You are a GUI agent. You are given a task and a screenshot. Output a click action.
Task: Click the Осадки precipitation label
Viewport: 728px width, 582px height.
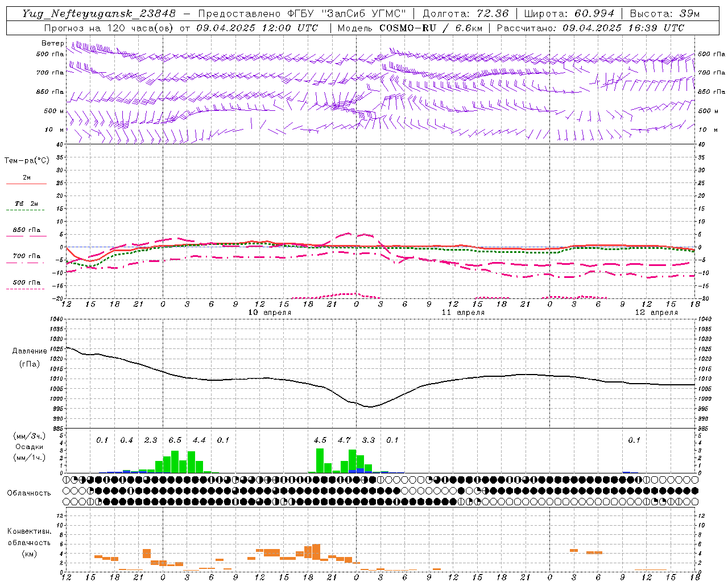tap(29, 447)
